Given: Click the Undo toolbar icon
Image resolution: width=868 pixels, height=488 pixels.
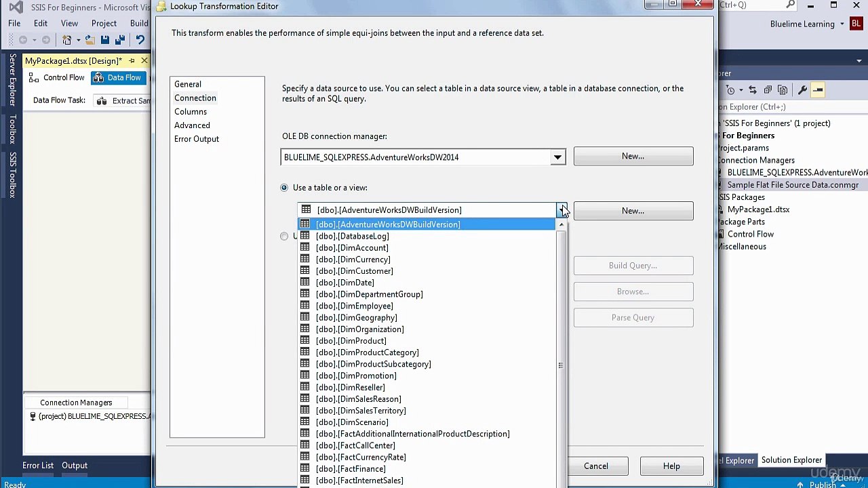Looking at the screenshot, I should 140,40.
